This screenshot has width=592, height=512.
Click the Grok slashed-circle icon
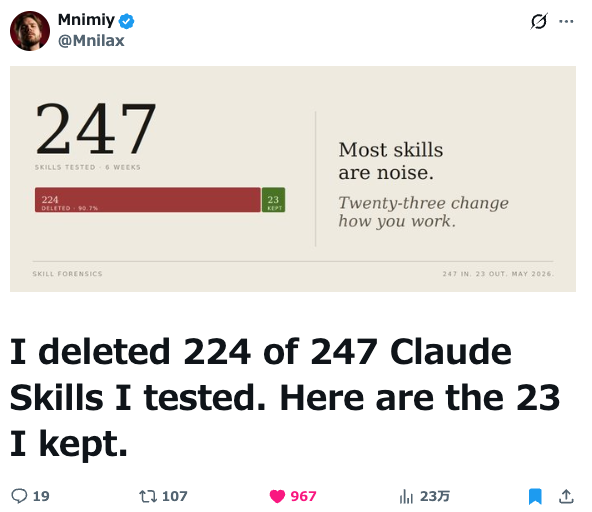click(539, 21)
